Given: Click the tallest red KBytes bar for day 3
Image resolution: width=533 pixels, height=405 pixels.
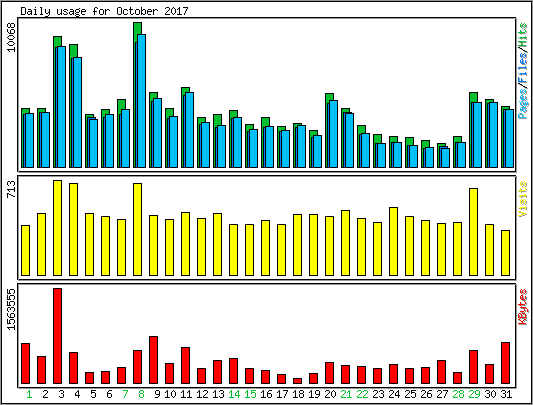Looking at the screenshot, I should 57,336.
